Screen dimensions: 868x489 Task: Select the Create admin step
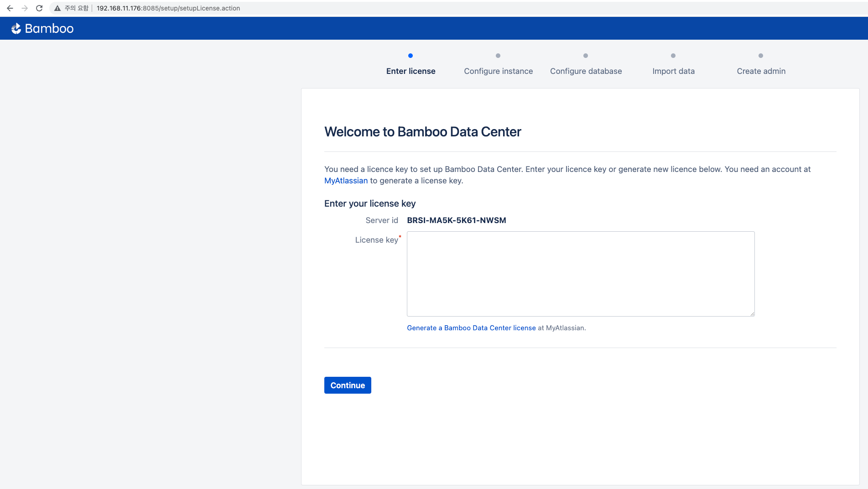(761, 71)
